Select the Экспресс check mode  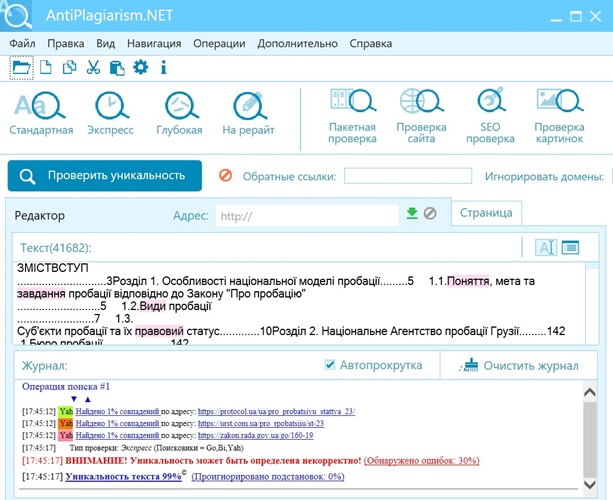pos(110,113)
